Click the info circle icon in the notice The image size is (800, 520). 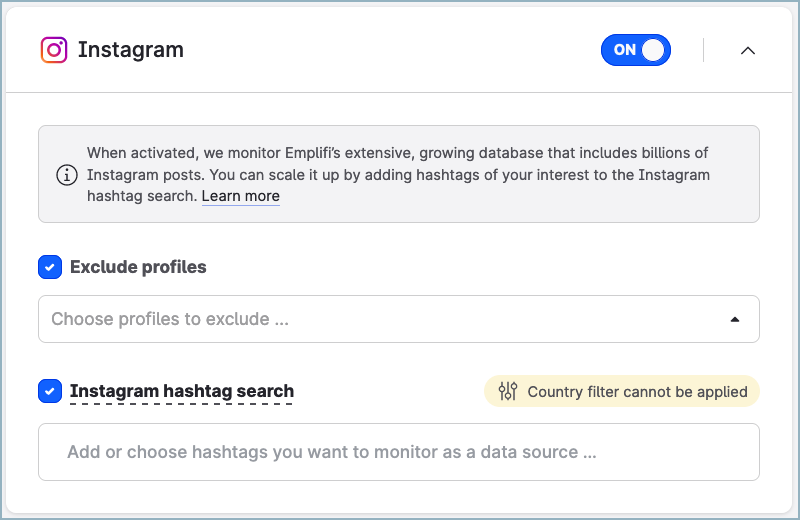[66, 175]
